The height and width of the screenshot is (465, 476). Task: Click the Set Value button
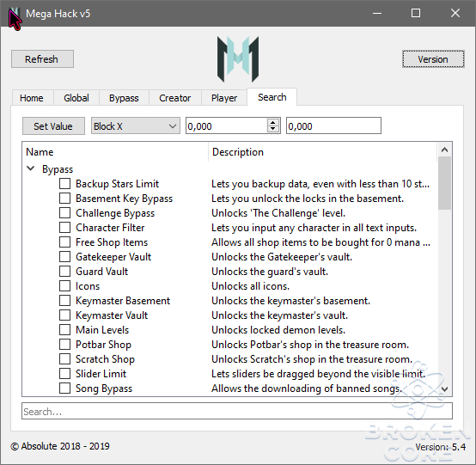point(53,126)
